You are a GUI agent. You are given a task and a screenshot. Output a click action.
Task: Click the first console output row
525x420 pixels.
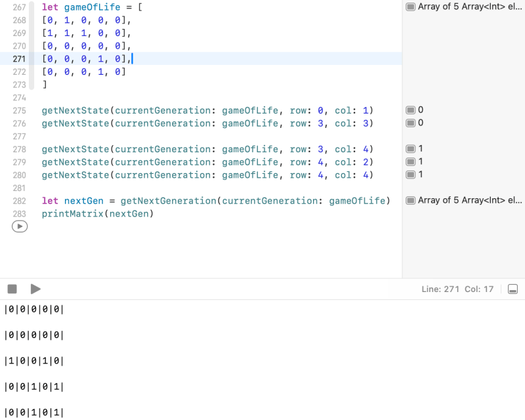(x=34, y=310)
